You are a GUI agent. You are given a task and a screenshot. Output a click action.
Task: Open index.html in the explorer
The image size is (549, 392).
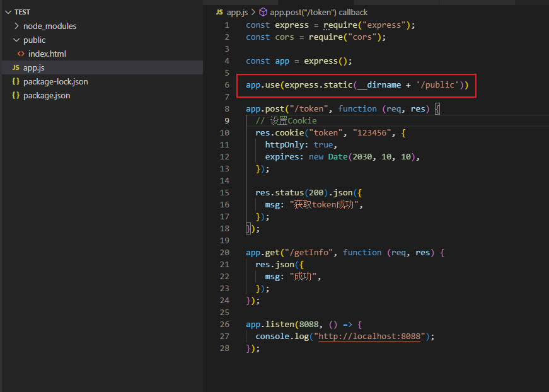(x=47, y=54)
